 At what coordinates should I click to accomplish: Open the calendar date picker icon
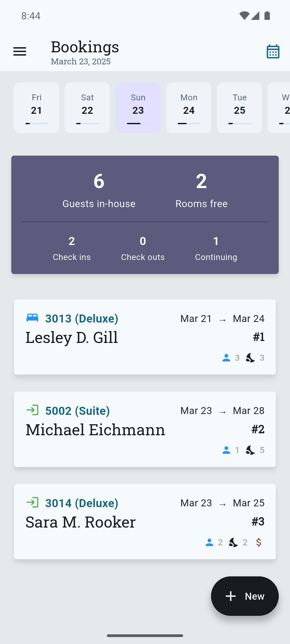click(x=273, y=52)
